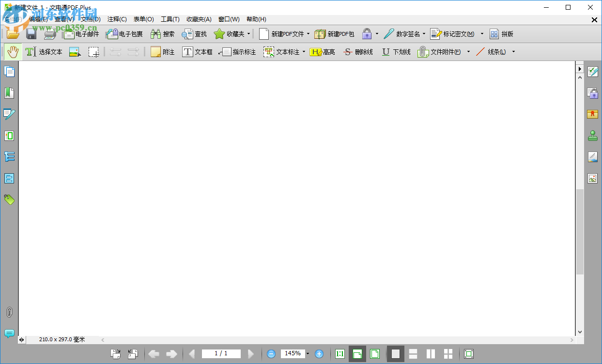
Task: Open the 注释(C) menu
Action: (117, 19)
